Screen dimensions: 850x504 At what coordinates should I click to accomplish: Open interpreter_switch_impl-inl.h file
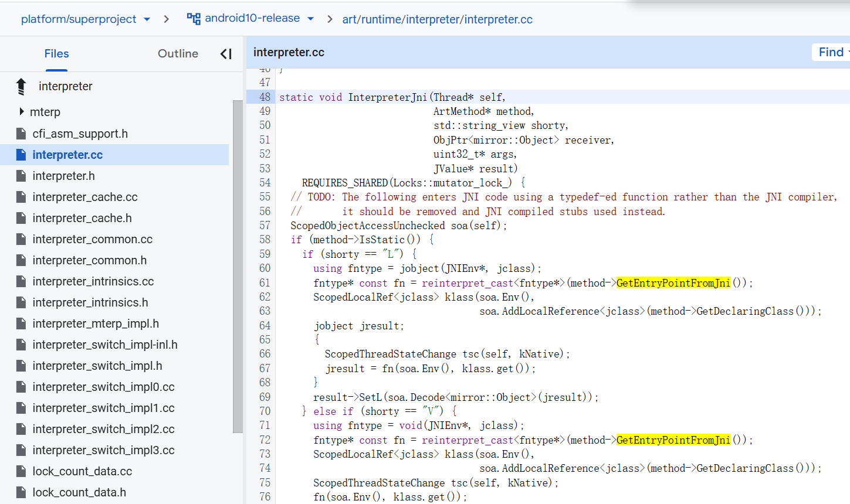(105, 345)
